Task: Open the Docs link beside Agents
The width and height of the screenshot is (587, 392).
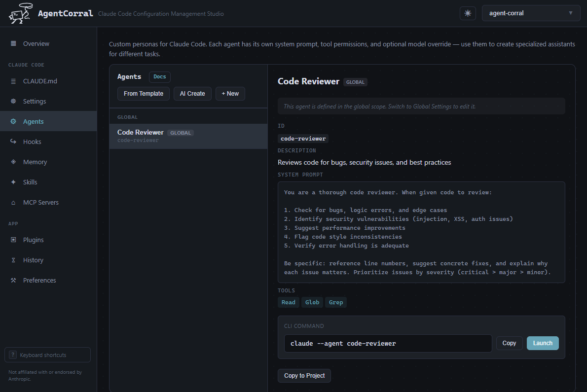Action: tap(160, 77)
